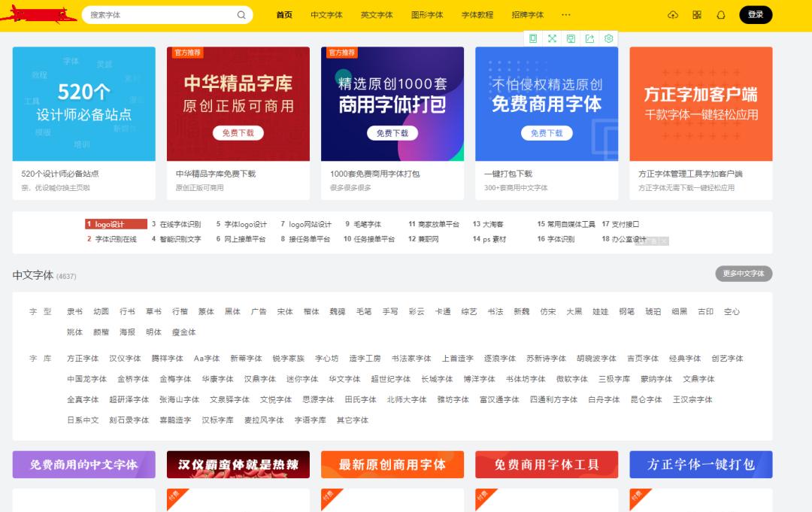The width and height of the screenshot is (812, 512).
Task: Click the QQ contact icon near the login button
Action: click(721, 14)
